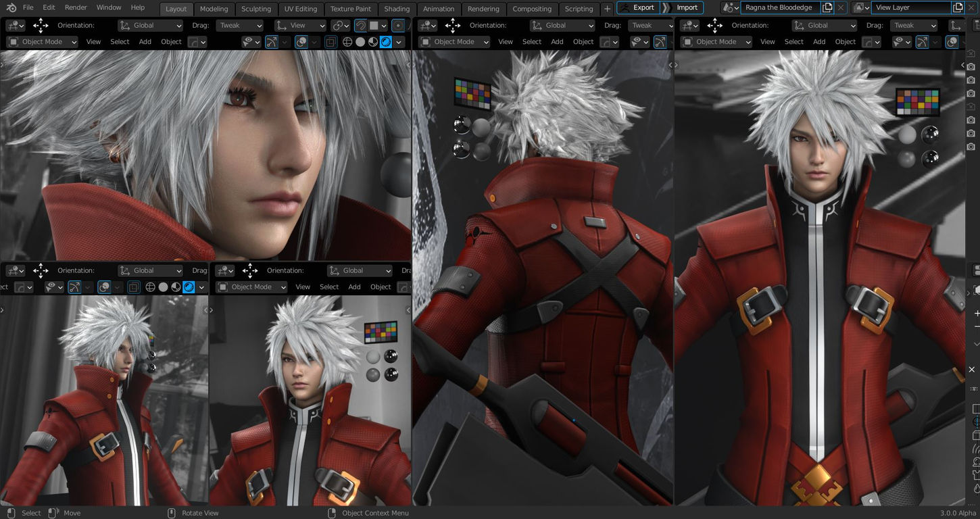980x519 pixels.
Task: Toggle gizmos in the center viewport
Action: [x=660, y=42]
